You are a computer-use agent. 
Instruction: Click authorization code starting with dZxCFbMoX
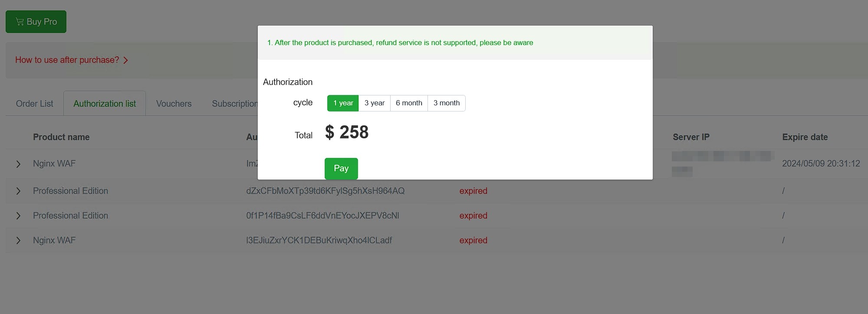(x=325, y=191)
